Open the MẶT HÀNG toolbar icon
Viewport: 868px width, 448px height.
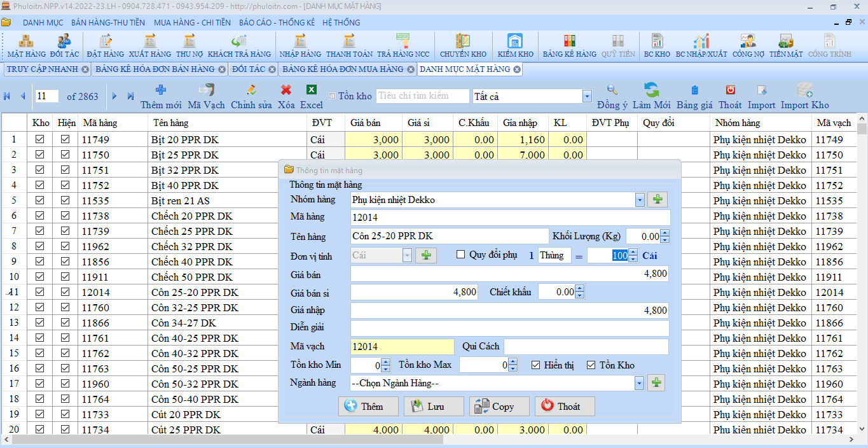click(27, 46)
